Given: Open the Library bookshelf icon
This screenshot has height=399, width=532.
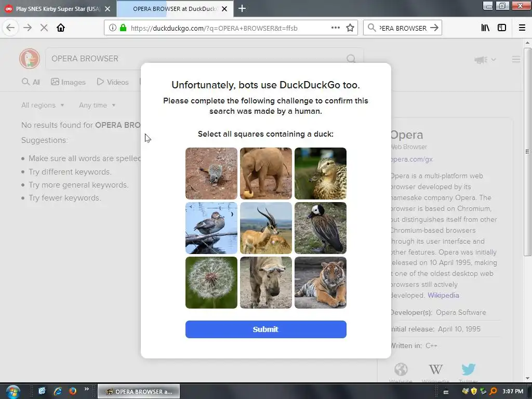Looking at the screenshot, I should pyautogui.click(x=485, y=28).
